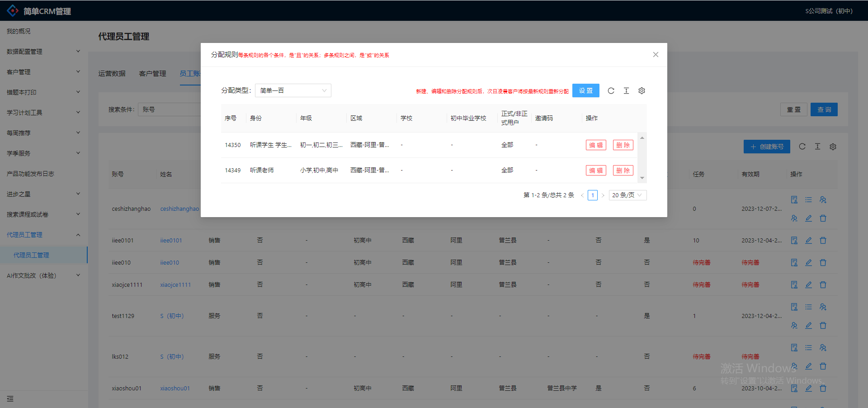The height and width of the screenshot is (408, 868).
Task: Open 产品功能发布日志 from the sidebar
Action: pos(30,174)
